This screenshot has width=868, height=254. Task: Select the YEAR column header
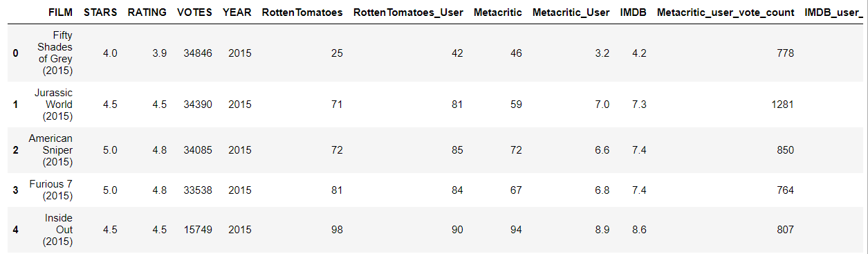[237, 12]
